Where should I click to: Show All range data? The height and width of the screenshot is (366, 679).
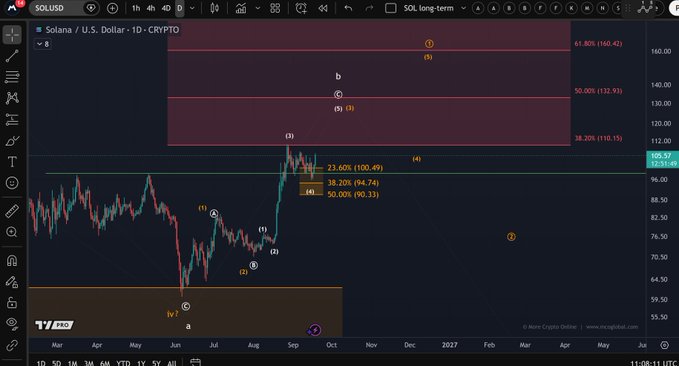(x=171, y=363)
